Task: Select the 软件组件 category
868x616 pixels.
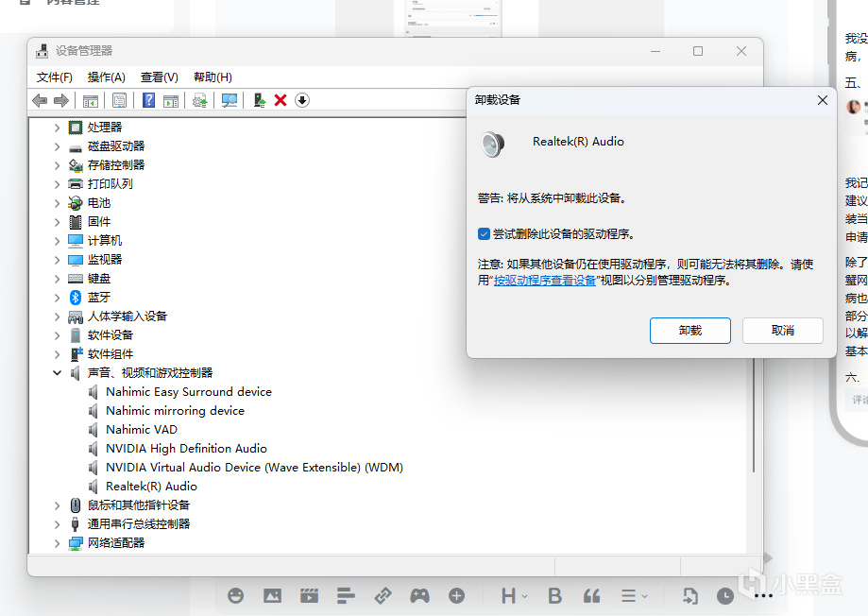Action: click(x=110, y=354)
